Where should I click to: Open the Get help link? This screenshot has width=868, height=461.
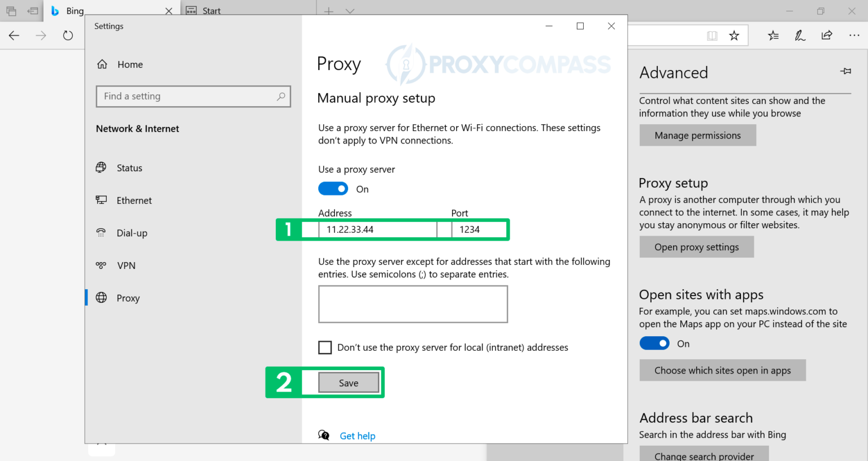coord(357,436)
